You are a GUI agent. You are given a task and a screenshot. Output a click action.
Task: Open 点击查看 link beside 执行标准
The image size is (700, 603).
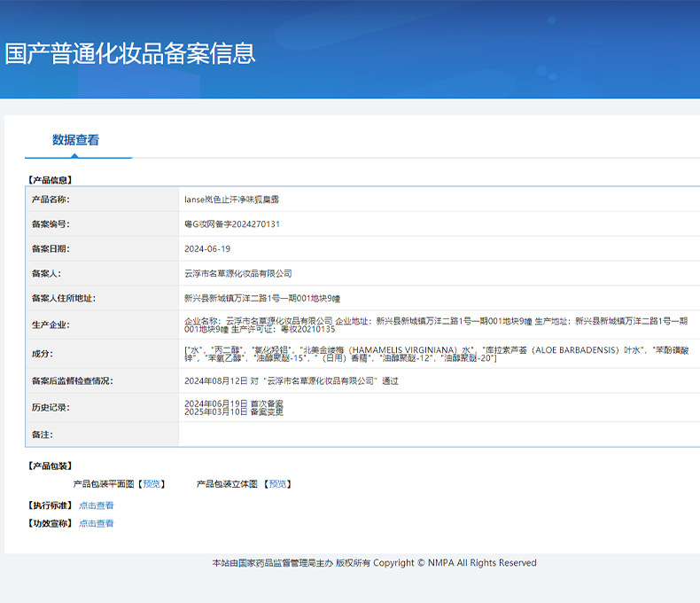[x=97, y=505]
